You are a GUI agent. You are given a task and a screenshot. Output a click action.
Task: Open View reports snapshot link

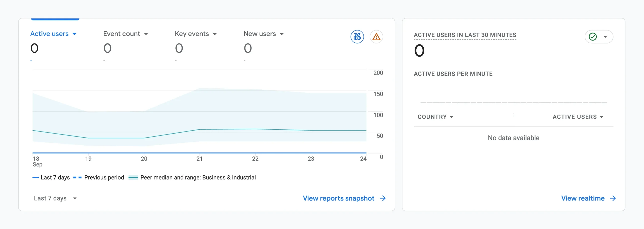(x=339, y=198)
